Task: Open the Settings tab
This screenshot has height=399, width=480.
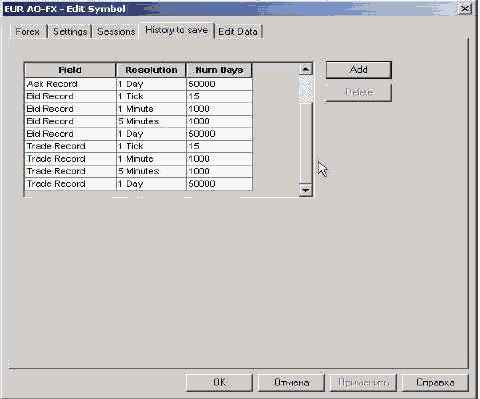Action: click(70, 32)
